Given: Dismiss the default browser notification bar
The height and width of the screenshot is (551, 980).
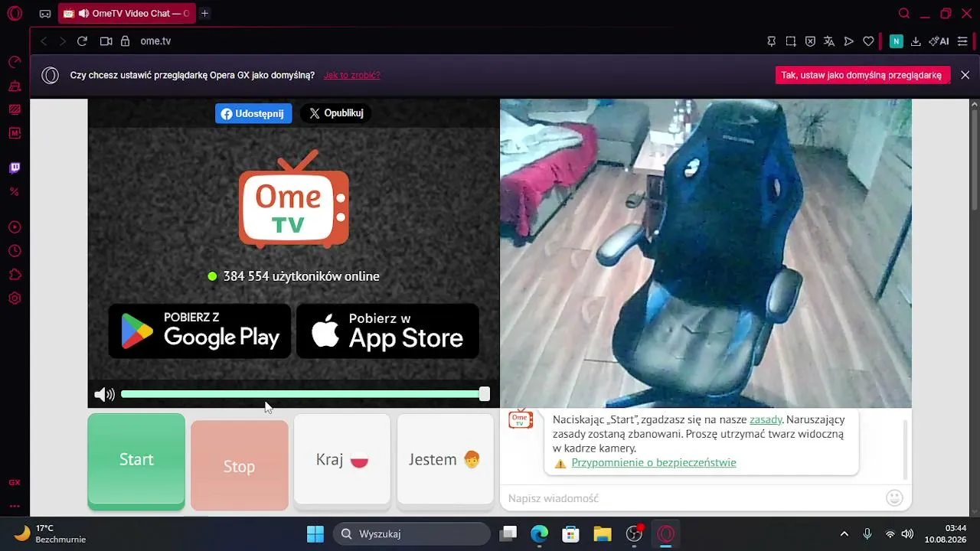Looking at the screenshot, I should [x=965, y=75].
